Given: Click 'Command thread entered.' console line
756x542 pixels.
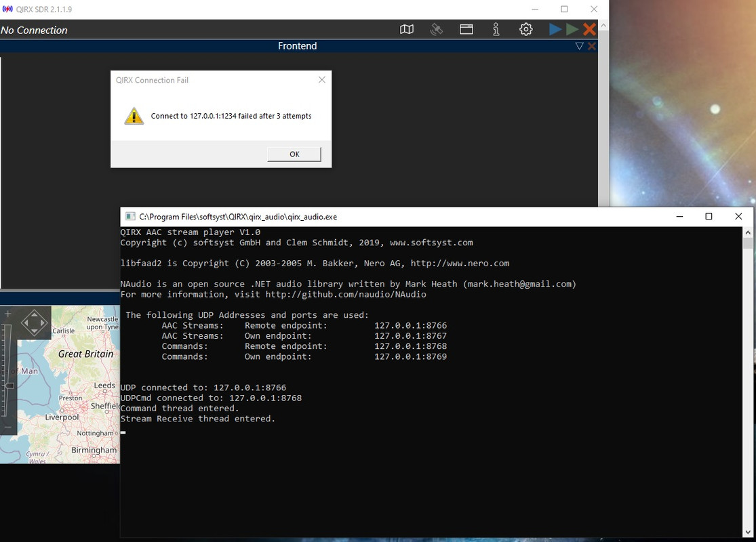Looking at the screenshot, I should pyautogui.click(x=180, y=408).
